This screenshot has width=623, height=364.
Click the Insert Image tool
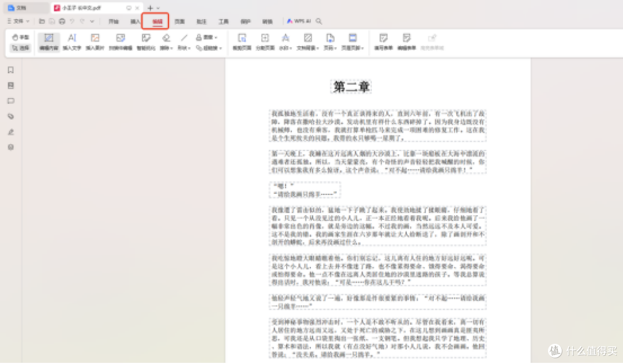95,42
